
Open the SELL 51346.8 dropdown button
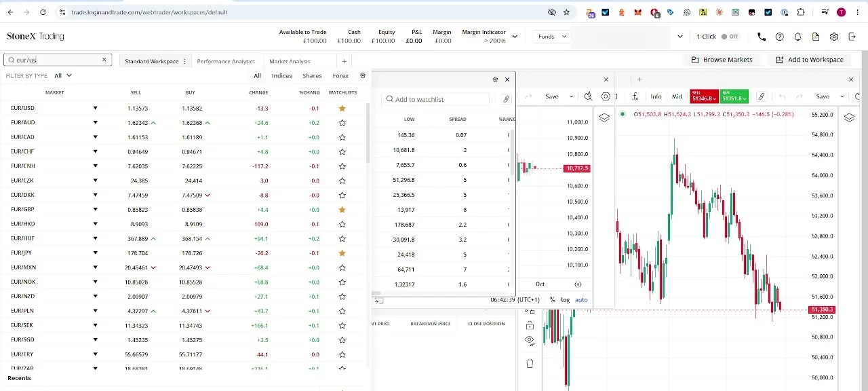(x=705, y=96)
